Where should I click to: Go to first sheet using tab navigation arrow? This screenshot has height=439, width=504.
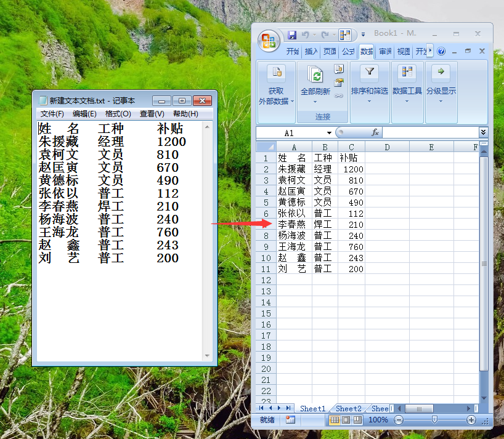point(261,408)
